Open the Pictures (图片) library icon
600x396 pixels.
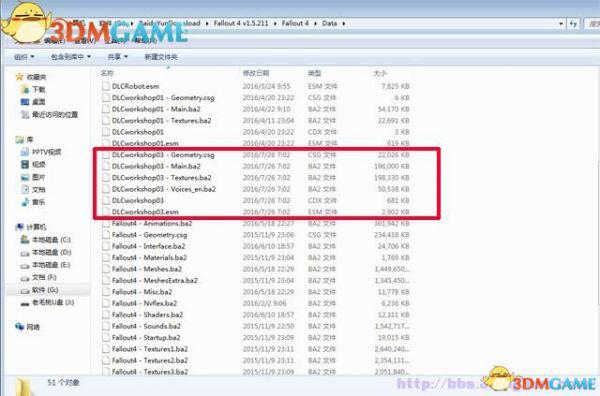tap(25, 177)
